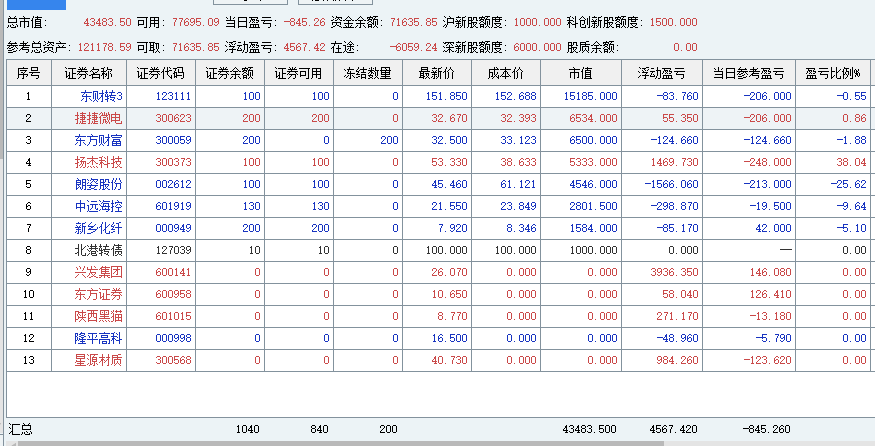
Task: Click profit ratio -25.62
Action: [x=848, y=184]
